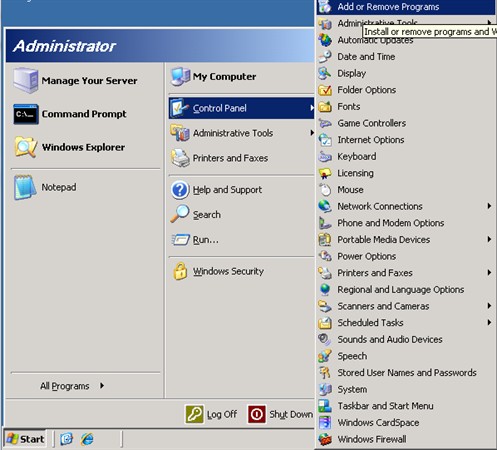Image resolution: width=497 pixels, height=450 pixels.
Task: Click the Power Options icon
Action: coord(325,256)
